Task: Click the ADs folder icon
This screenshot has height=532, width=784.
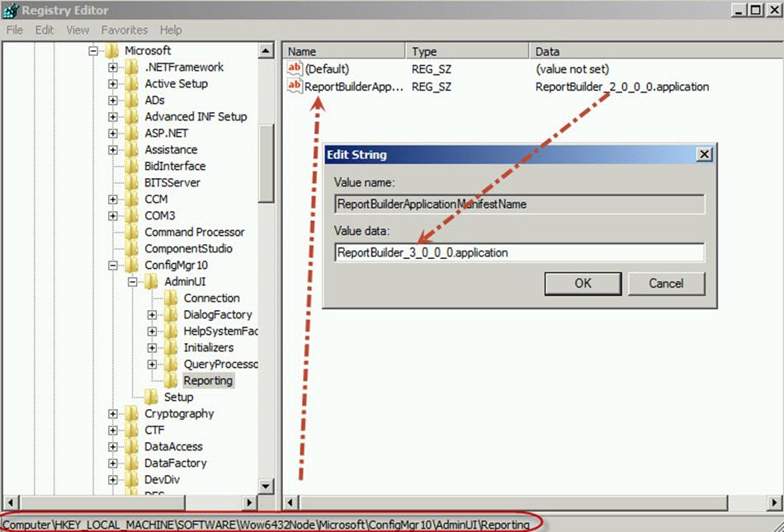Action: pos(132,100)
